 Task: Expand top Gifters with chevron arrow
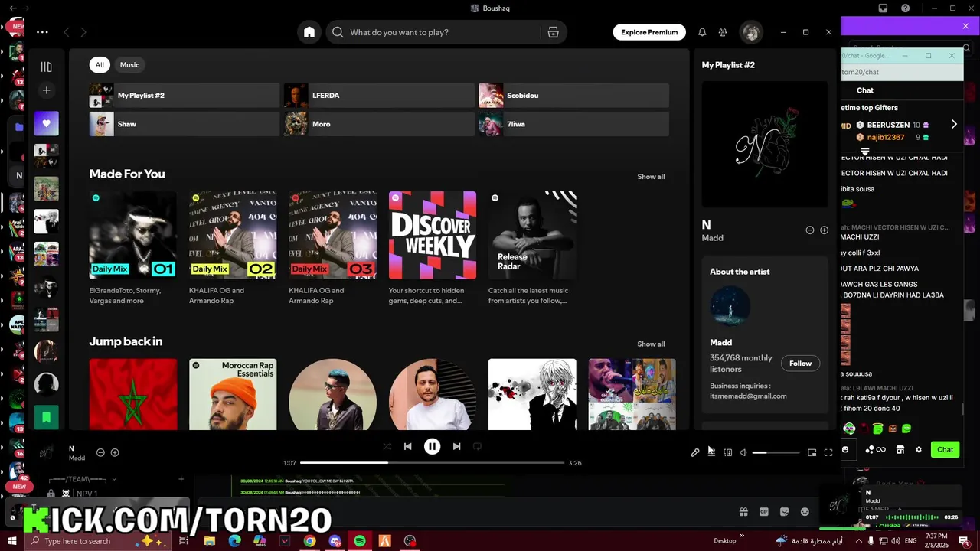coord(954,124)
